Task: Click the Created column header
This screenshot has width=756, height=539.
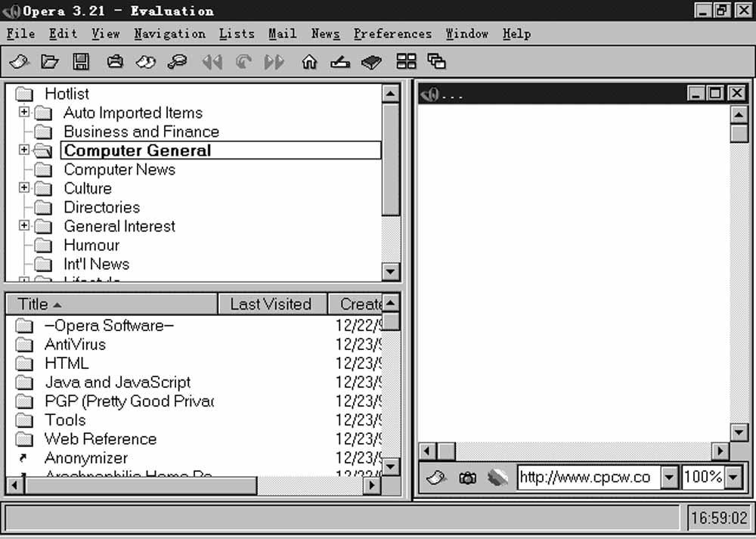Action: pyautogui.click(x=355, y=304)
